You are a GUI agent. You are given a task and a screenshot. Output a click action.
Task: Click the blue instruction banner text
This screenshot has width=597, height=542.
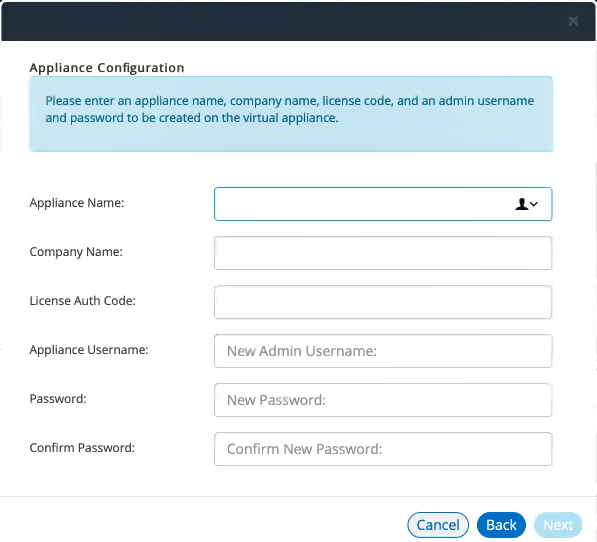[290, 109]
